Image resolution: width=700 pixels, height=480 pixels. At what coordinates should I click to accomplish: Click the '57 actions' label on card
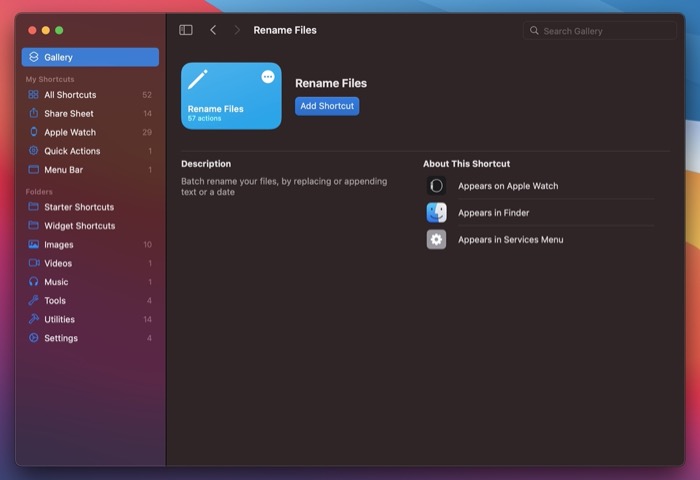pos(204,118)
